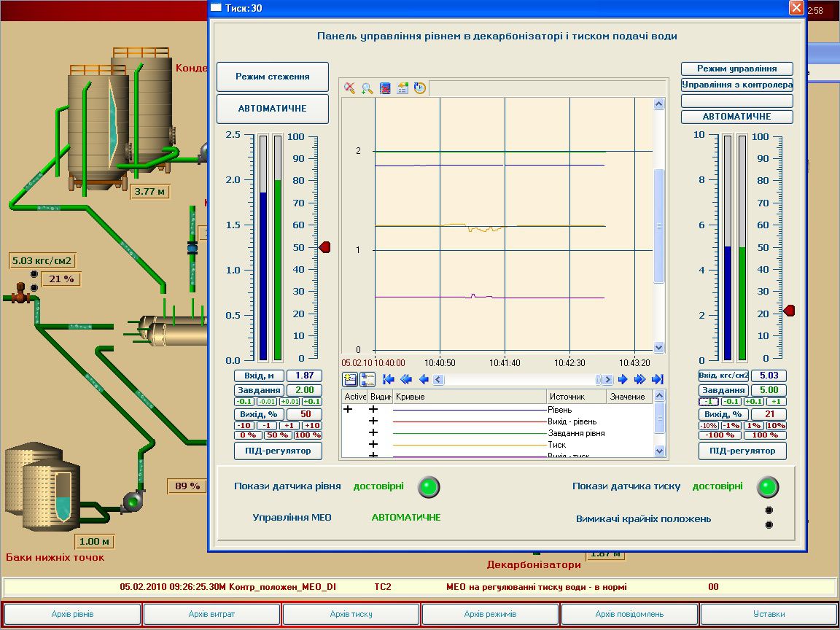This screenshot has width=840, height=630.
Task: Increase setpoint using the +0.1 stepper
Action: pos(311,401)
